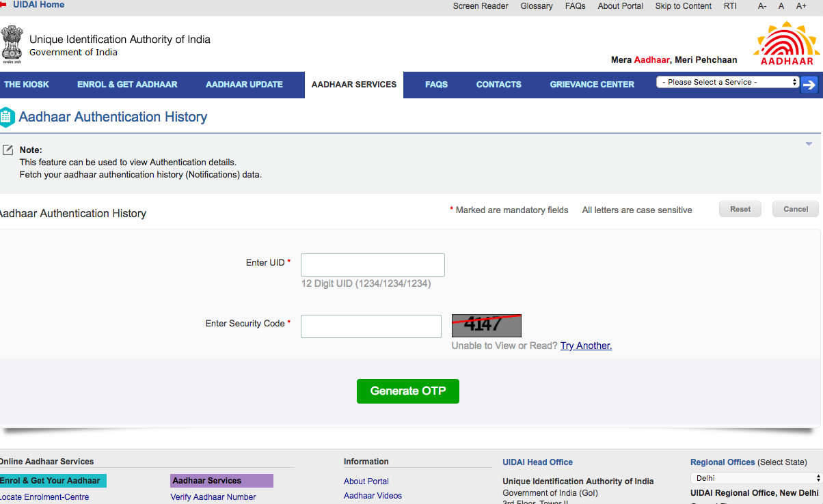Image resolution: width=823 pixels, height=504 pixels.
Task: Click the Enter UID input field
Action: point(372,264)
